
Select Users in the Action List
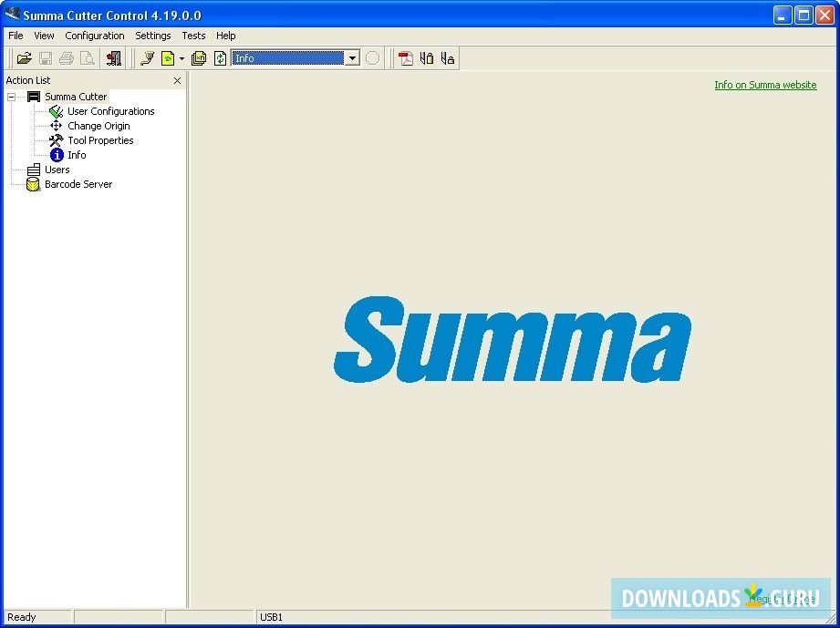[57, 170]
